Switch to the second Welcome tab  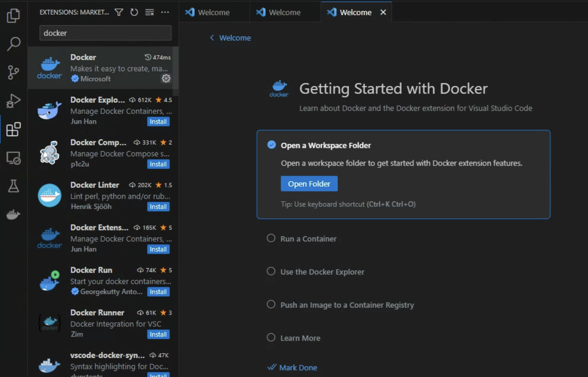pos(285,12)
